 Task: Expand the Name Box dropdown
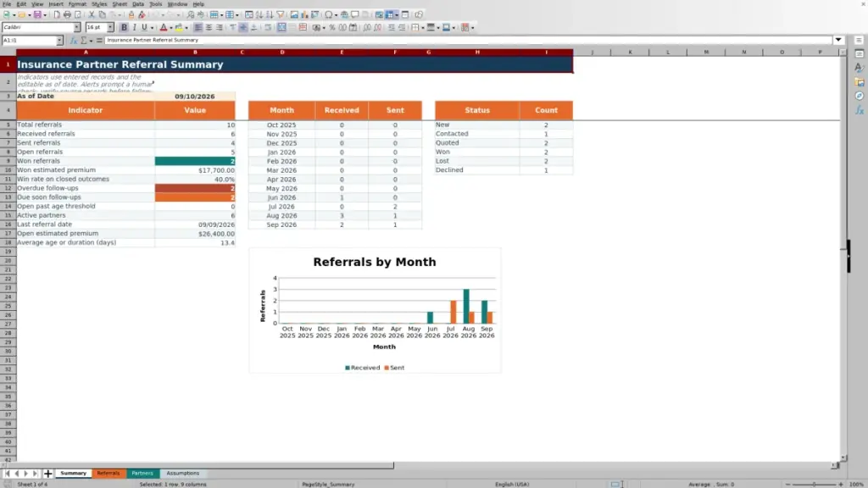59,41
